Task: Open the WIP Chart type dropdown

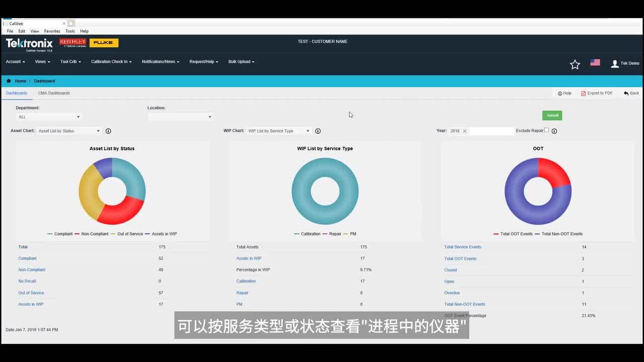Action: pos(278,131)
